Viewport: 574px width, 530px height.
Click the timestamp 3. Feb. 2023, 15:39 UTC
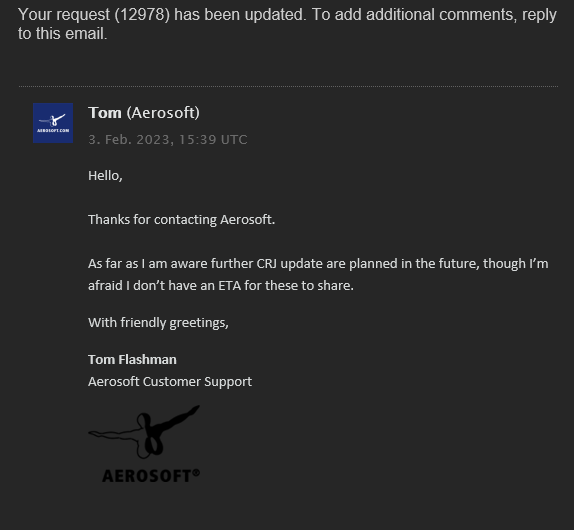pos(168,139)
